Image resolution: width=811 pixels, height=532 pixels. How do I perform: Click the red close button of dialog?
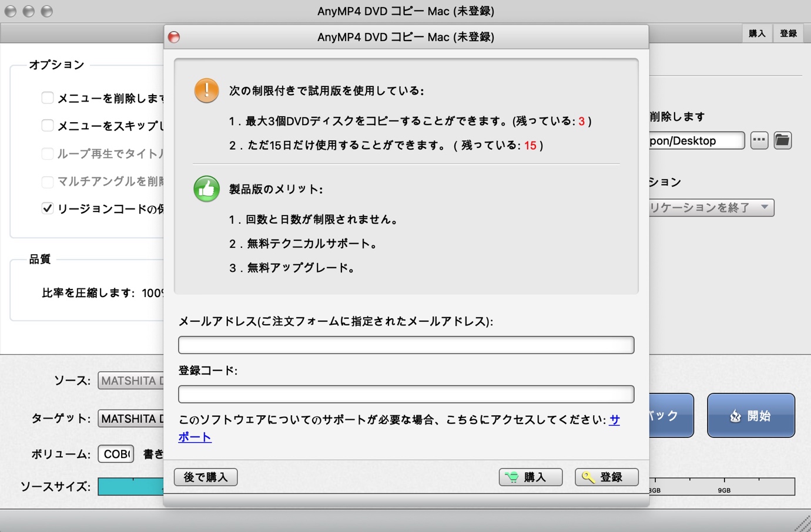click(x=174, y=37)
